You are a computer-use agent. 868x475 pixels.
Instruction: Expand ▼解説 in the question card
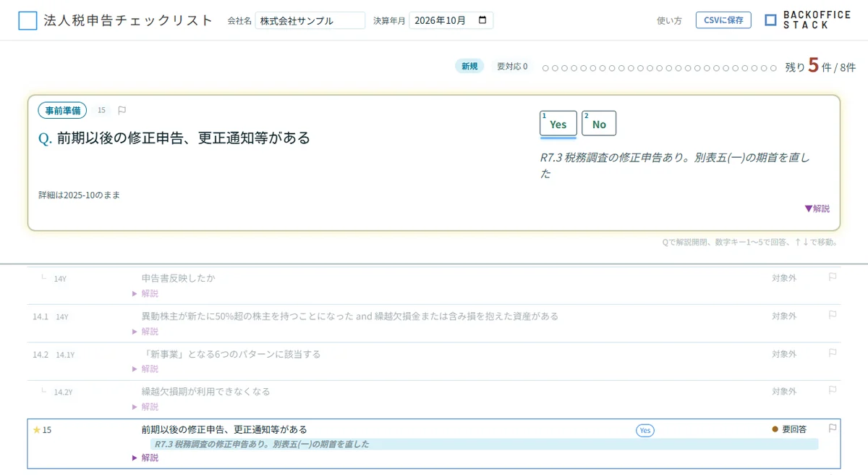pos(817,209)
